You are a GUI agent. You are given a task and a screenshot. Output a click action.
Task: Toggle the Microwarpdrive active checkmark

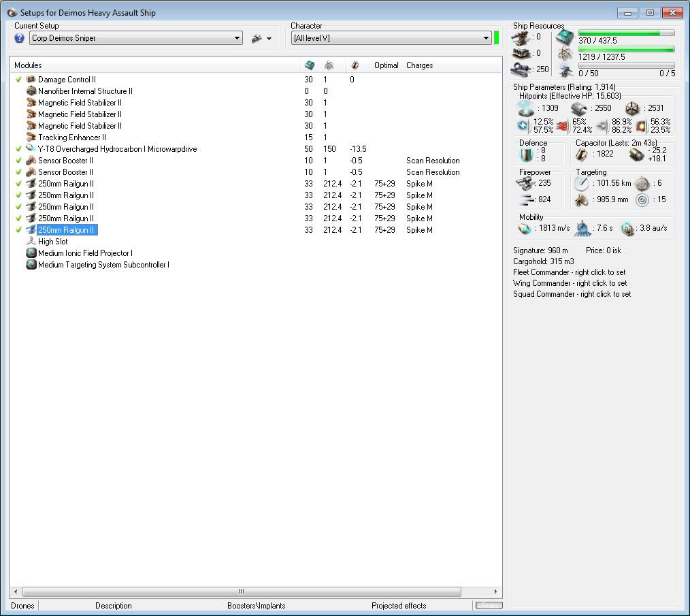click(x=18, y=149)
